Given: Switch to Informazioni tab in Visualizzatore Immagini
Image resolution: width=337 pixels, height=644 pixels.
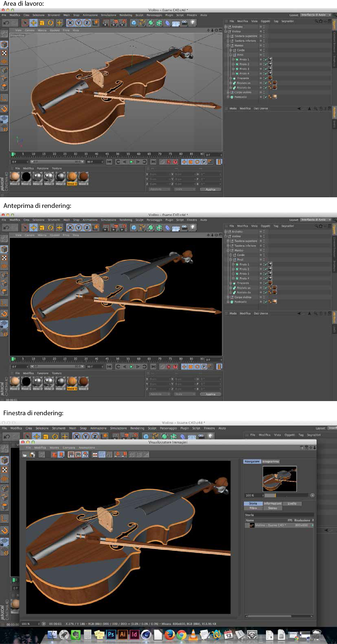Looking at the screenshot, I should pyautogui.click(x=273, y=504).
